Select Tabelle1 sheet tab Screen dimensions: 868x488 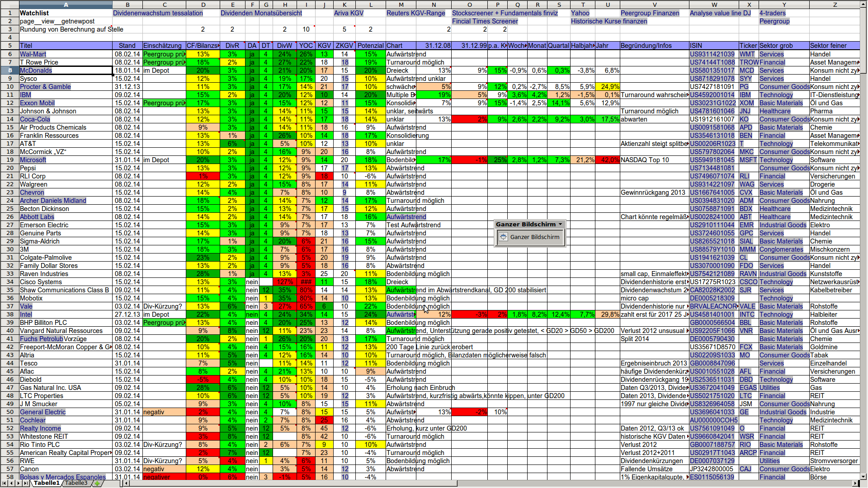click(x=46, y=483)
